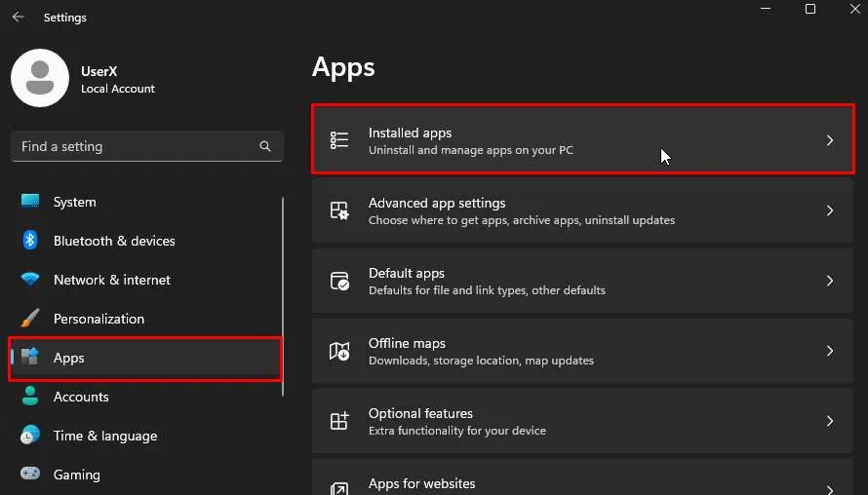868x495 pixels.
Task: Select System in the sidebar
Action: point(74,202)
